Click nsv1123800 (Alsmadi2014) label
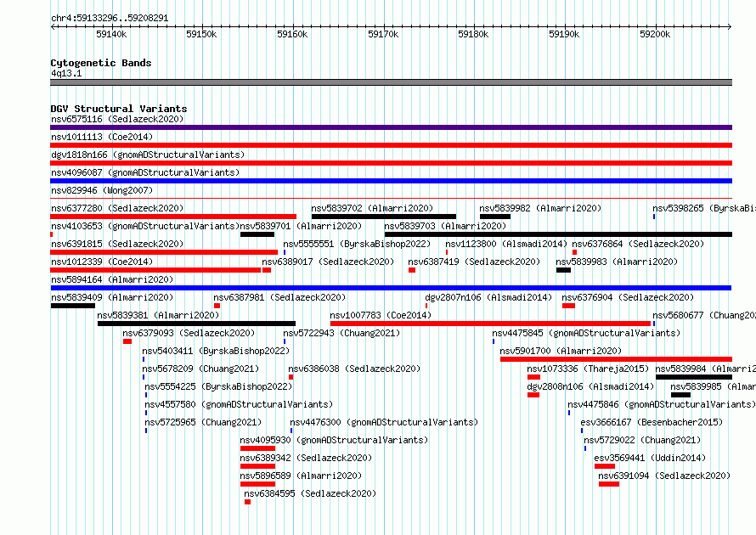 506,244
